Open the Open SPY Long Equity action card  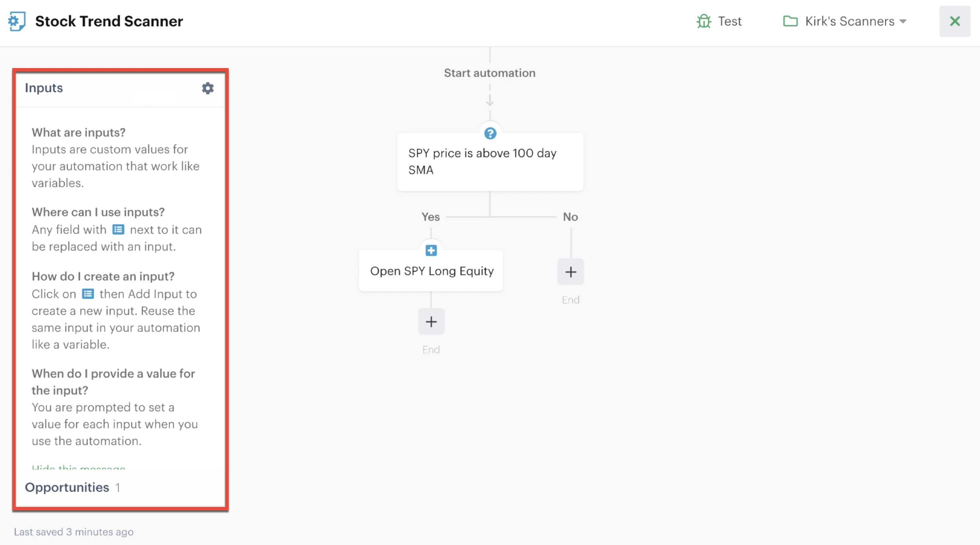(x=431, y=271)
